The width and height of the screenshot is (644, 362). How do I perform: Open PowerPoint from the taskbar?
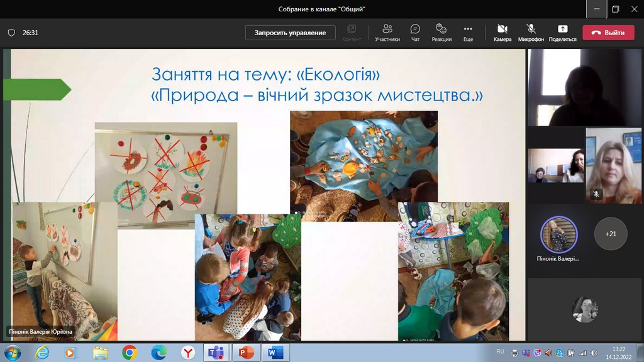point(244,353)
